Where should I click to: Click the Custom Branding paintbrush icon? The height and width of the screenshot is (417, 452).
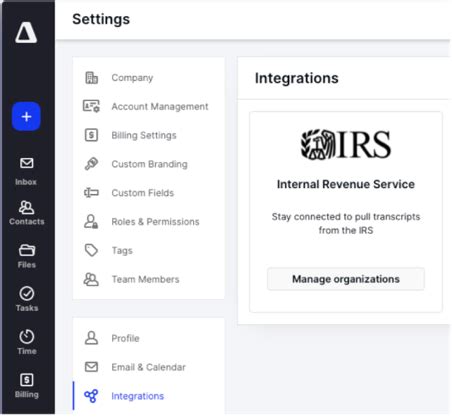click(x=91, y=164)
